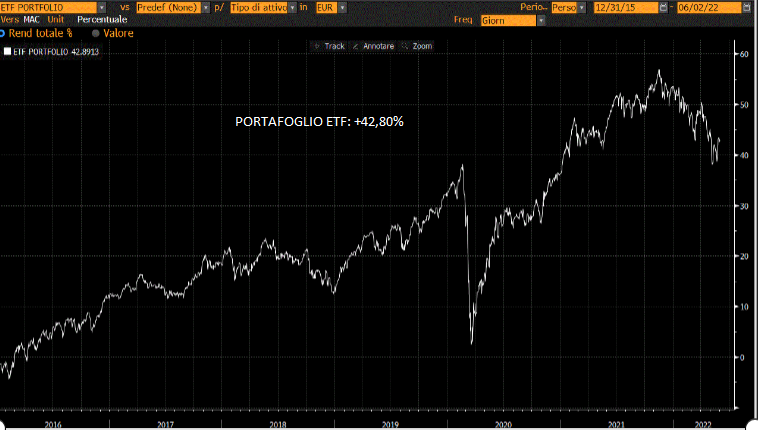This screenshot has width=758, height=430.
Task: Open the start date calendar picker
Action: (x=664, y=7)
